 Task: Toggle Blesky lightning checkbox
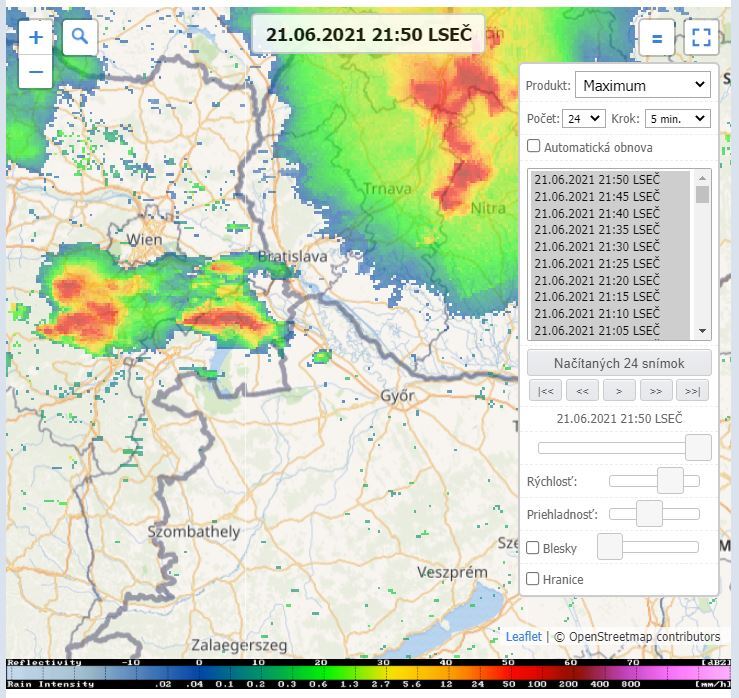tap(533, 547)
